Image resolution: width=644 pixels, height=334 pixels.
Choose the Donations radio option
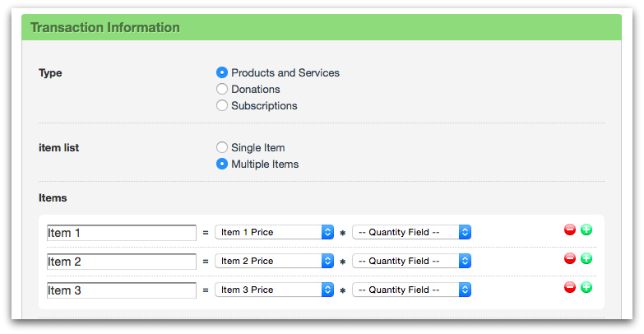(x=222, y=89)
